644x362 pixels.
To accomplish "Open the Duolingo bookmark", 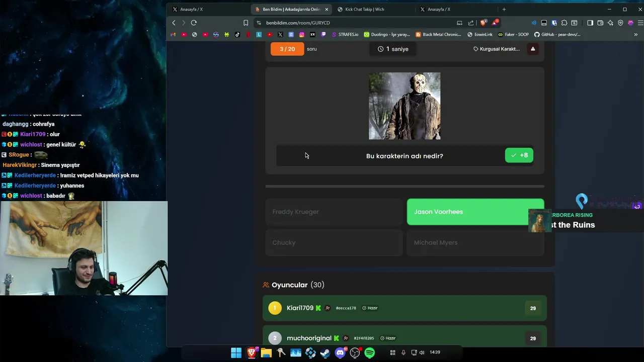I will (x=387, y=35).
